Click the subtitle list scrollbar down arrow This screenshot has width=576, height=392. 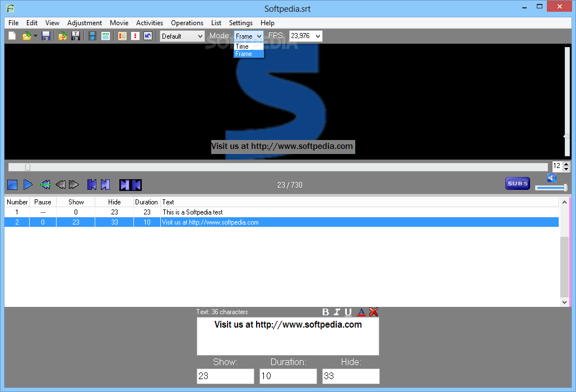[x=565, y=302]
